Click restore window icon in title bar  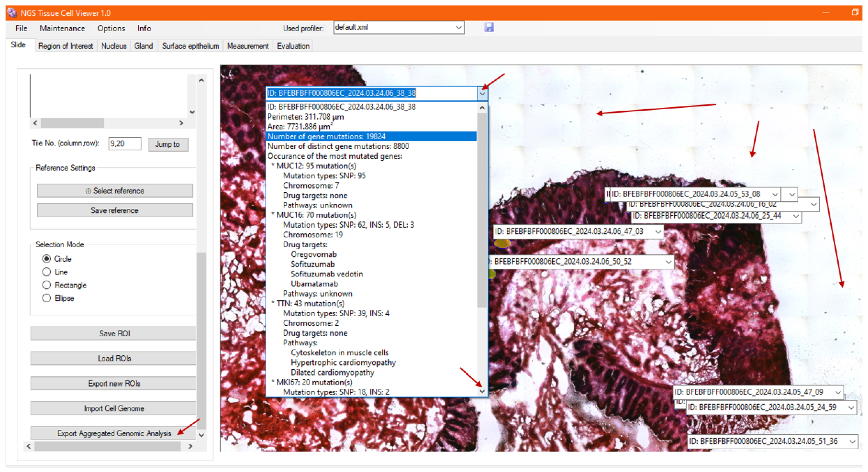pyautogui.click(x=855, y=13)
